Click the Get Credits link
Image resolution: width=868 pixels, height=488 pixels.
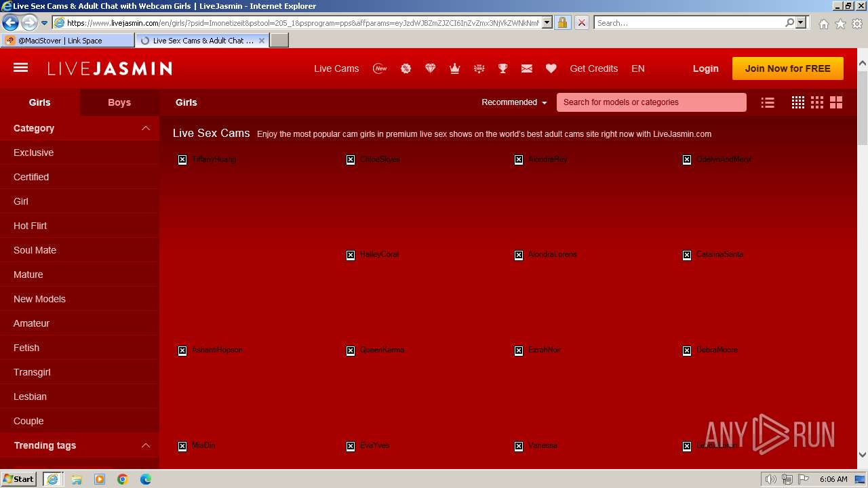click(x=594, y=68)
